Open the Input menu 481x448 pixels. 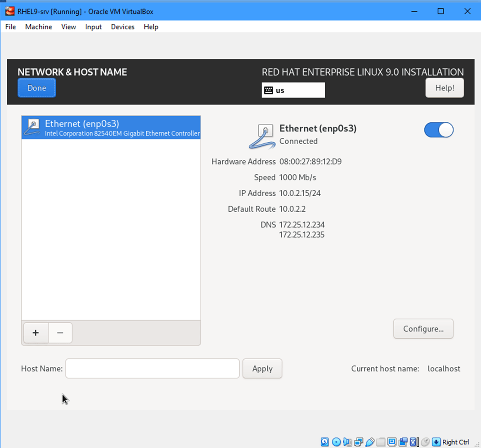pyautogui.click(x=93, y=27)
